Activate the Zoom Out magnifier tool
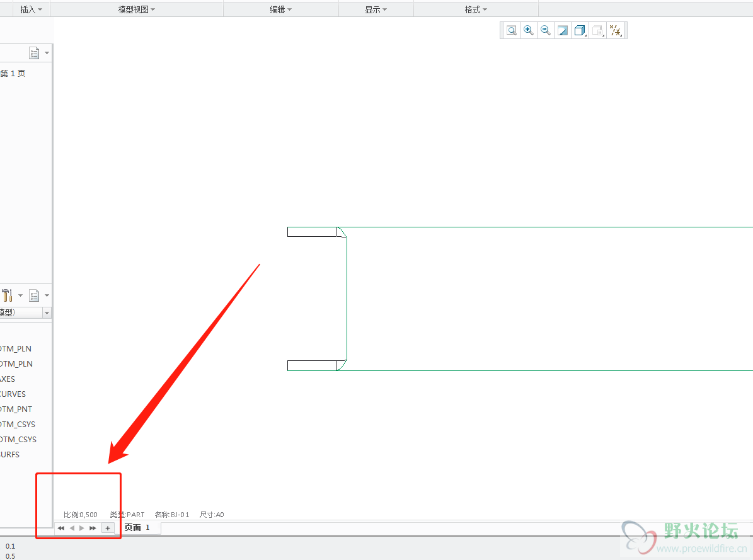 point(546,31)
